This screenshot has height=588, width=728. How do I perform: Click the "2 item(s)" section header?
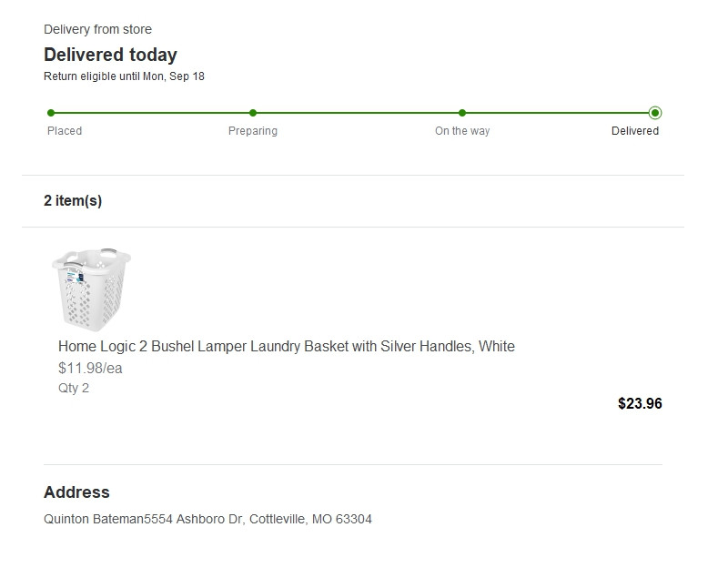(73, 201)
